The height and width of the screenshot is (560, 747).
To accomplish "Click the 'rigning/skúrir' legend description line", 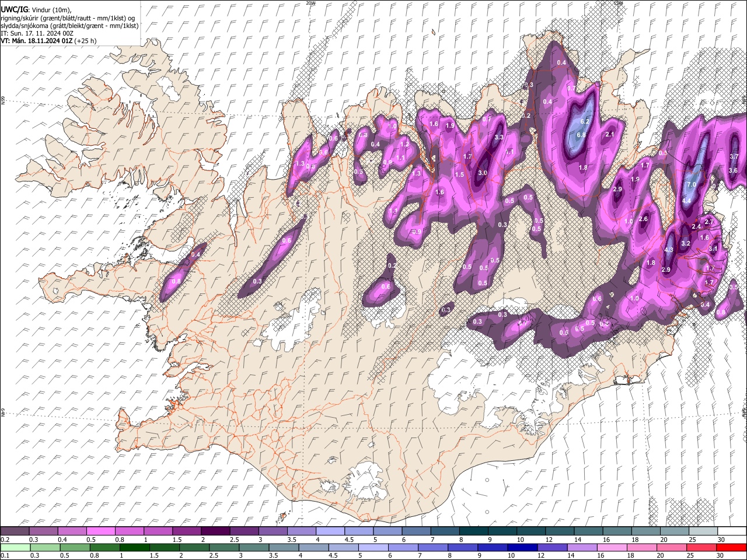I will 68,17.
